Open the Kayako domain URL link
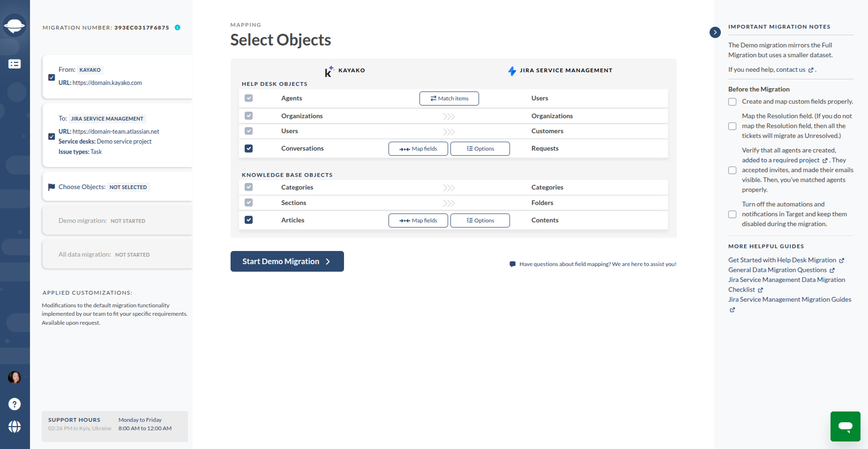This screenshot has height=449, width=868. 107,83
